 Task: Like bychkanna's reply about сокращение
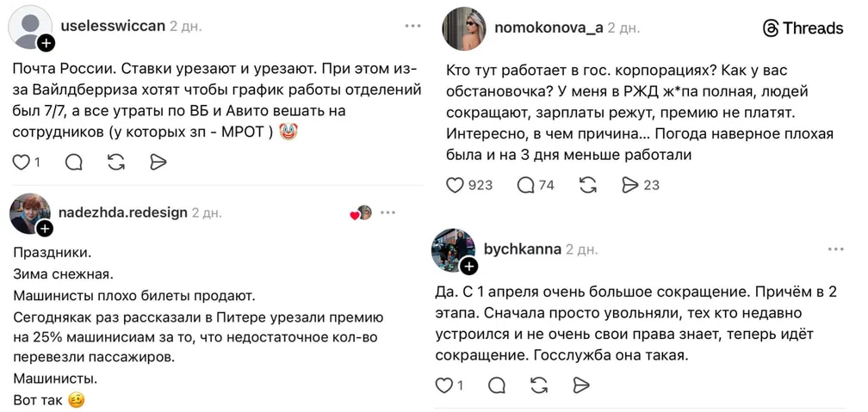(x=444, y=385)
